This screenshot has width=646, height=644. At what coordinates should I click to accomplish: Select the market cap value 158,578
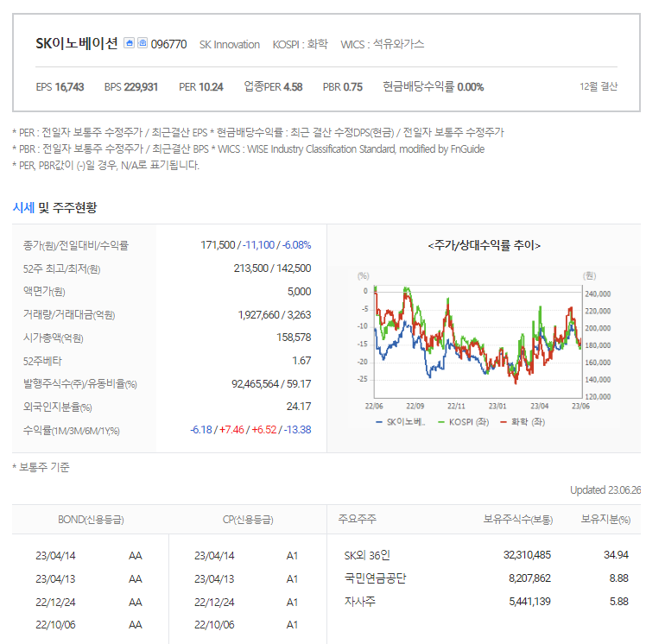click(294, 338)
